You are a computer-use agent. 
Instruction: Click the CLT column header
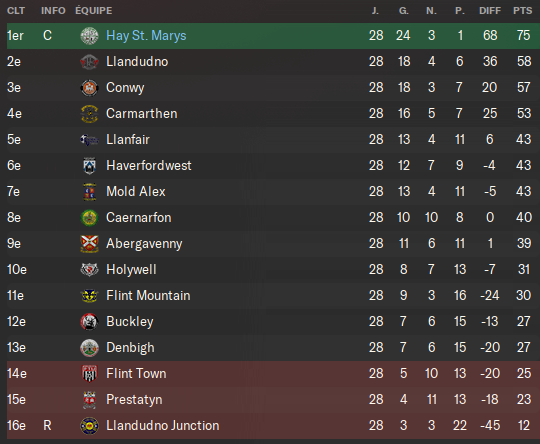(x=16, y=11)
